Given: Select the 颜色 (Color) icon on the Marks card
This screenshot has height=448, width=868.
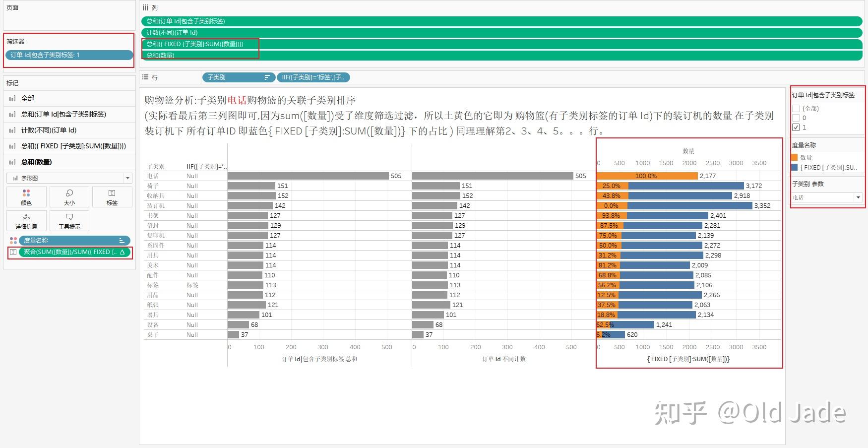Looking at the screenshot, I should [x=27, y=196].
